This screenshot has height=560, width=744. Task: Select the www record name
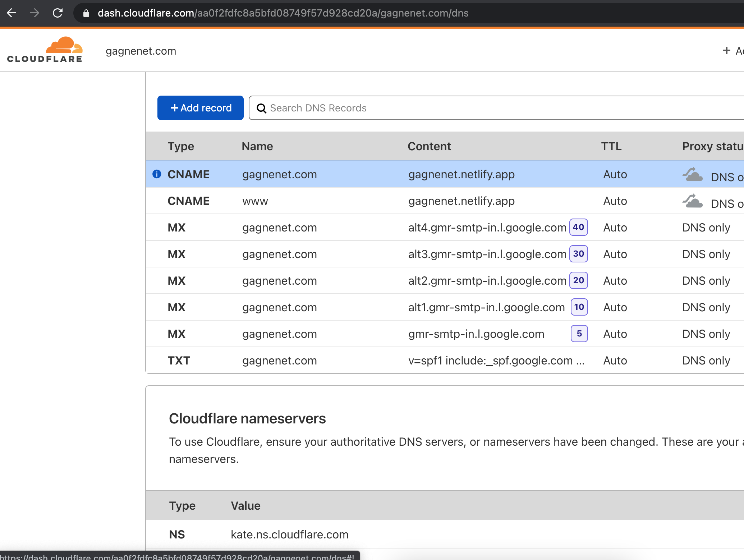tap(255, 201)
